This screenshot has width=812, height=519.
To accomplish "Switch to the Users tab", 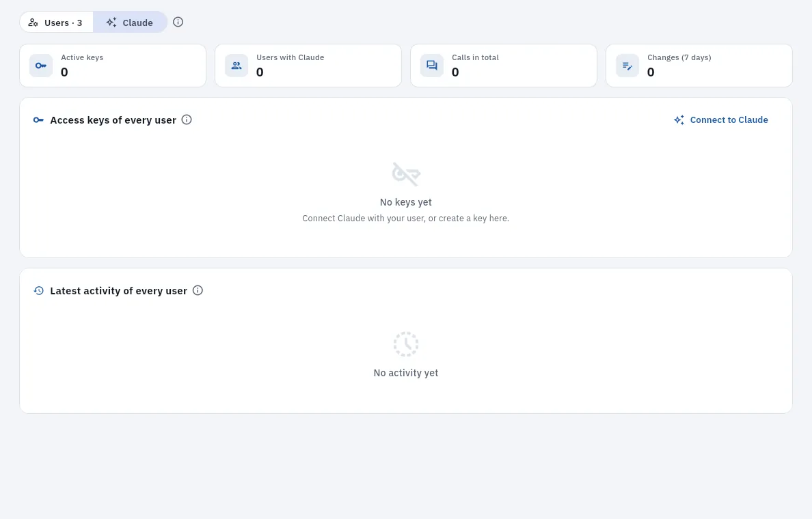I will point(57,23).
